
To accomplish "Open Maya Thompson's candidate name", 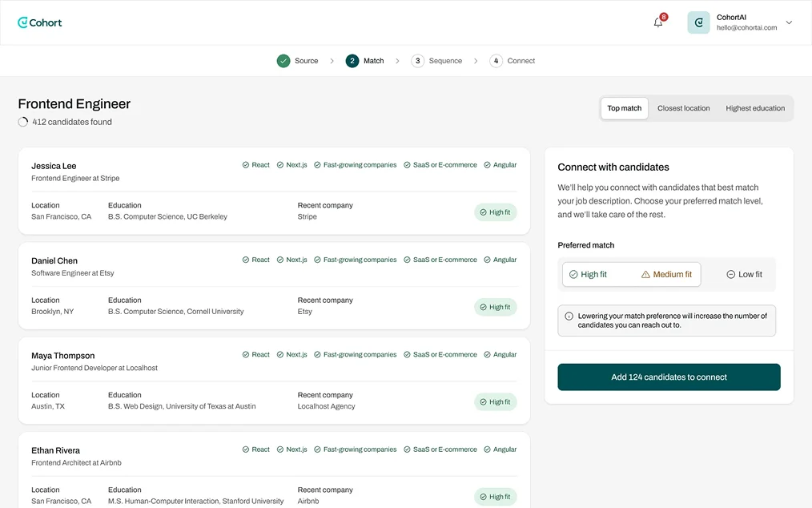I will 63,356.
